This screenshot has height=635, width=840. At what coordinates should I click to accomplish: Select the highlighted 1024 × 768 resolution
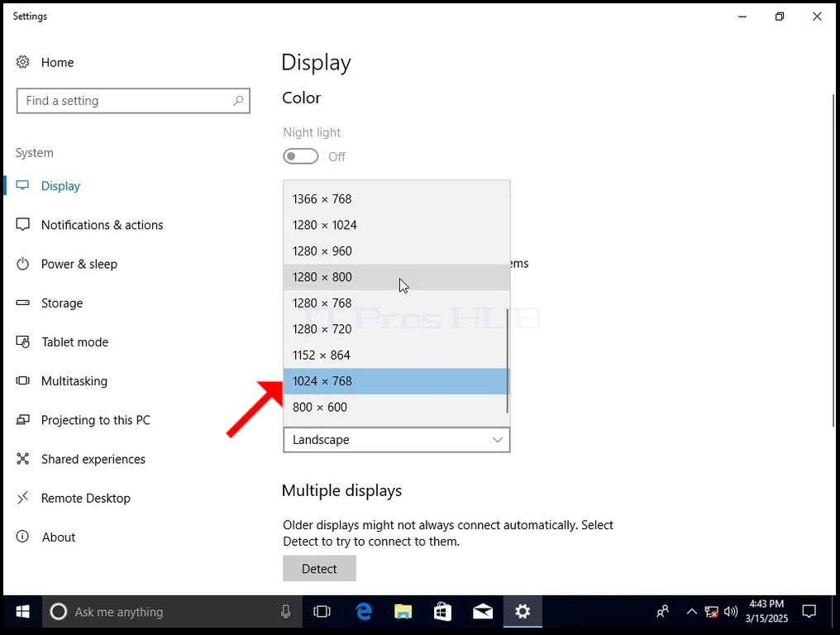click(395, 381)
